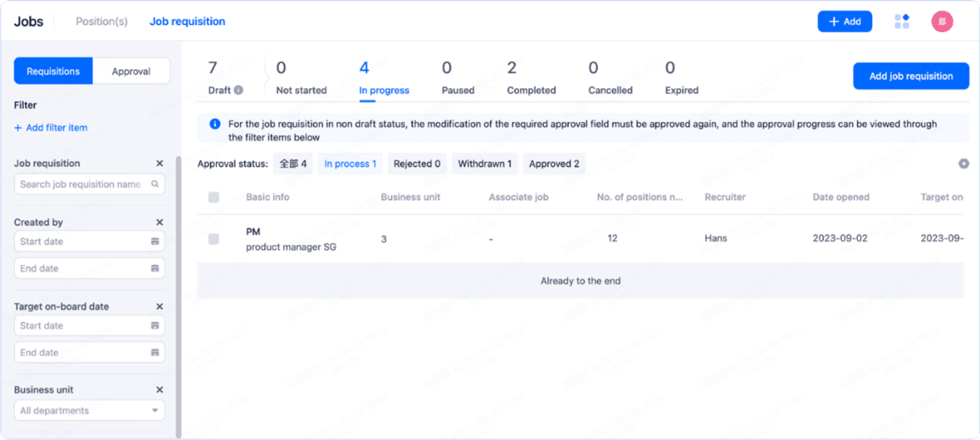
Task: Click search icon in job requisition field
Action: [x=155, y=185]
